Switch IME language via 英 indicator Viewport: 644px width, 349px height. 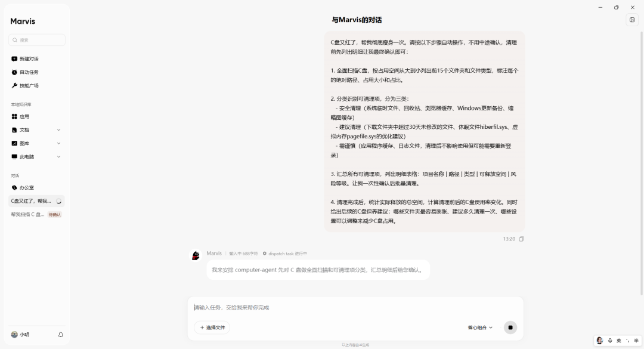(618, 341)
